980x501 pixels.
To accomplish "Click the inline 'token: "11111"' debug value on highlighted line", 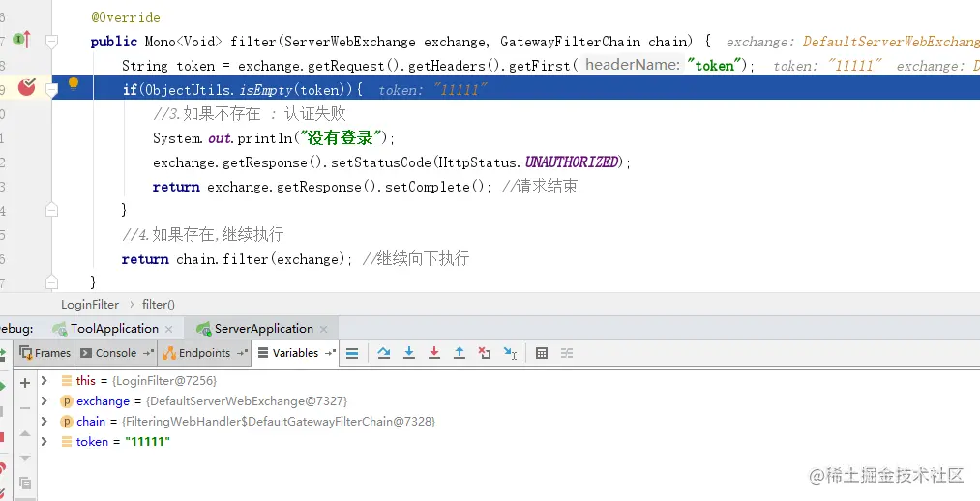I will pos(432,90).
